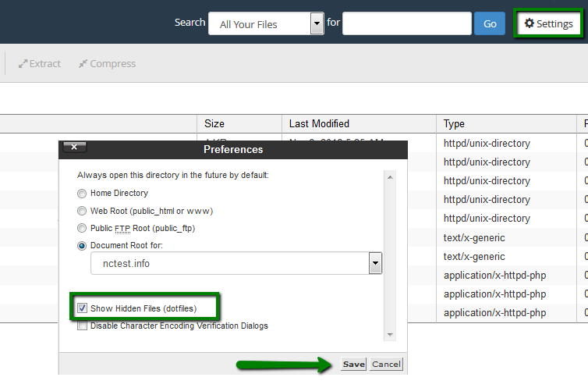Select Public FTP Root radio button

[x=82, y=229]
